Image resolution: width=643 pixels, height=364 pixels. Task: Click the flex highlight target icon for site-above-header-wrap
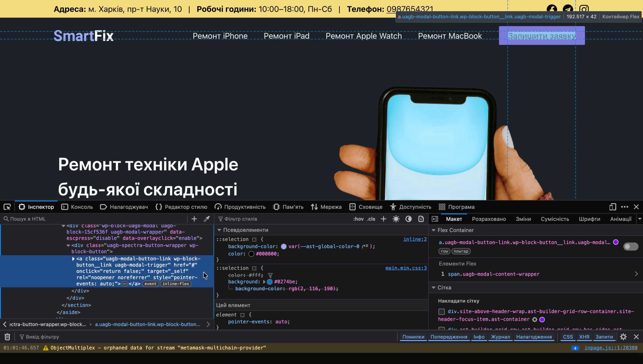[535, 319]
